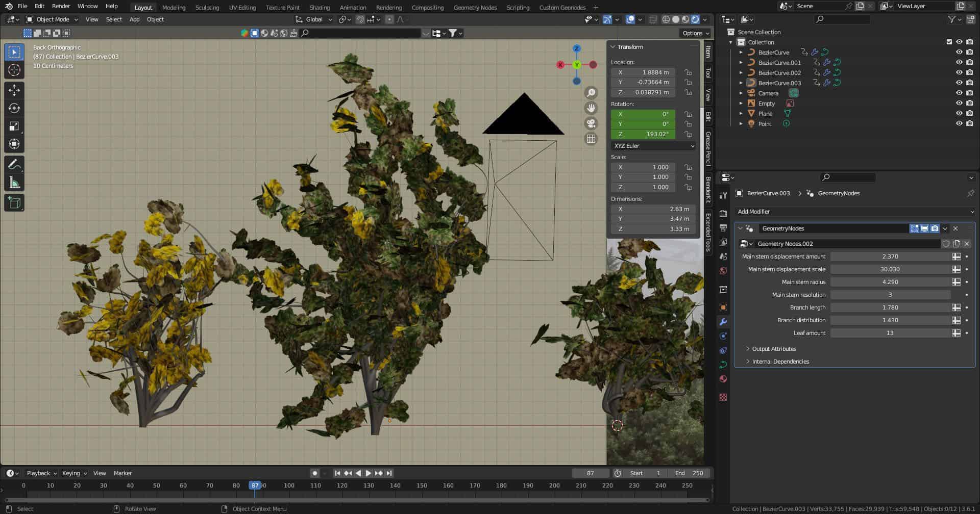980x514 pixels.
Task: Toggle the Collection checkbox in the outliner
Action: pyautogui.click(x=949, y=42)
